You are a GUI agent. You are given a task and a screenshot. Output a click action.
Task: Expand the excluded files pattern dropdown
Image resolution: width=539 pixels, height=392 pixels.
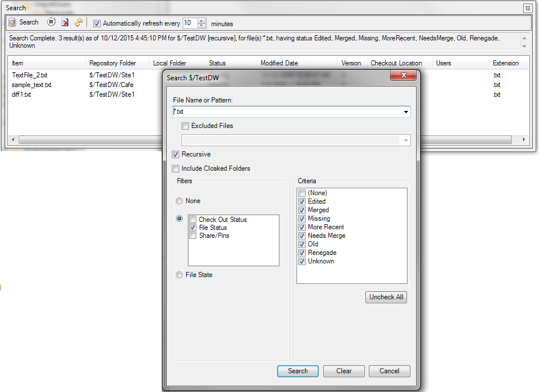pyautogui.click(x=406, y=141)
